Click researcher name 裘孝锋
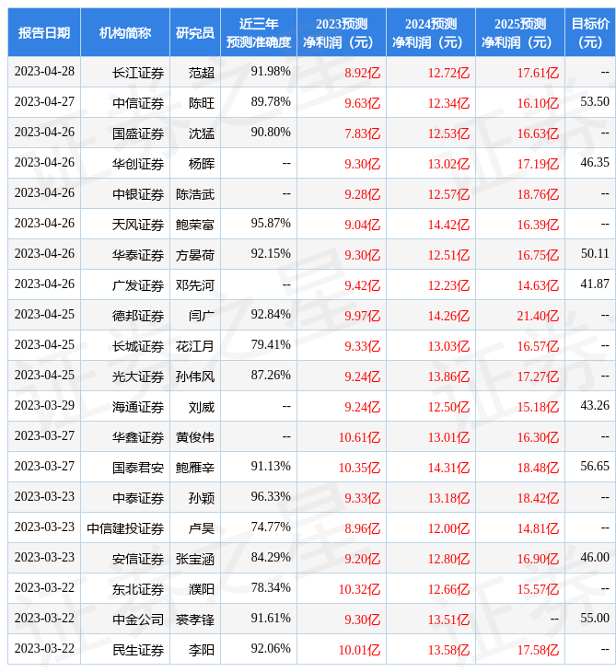The width and height of the screenshot is (616, 672). click(x=195, y=620)
